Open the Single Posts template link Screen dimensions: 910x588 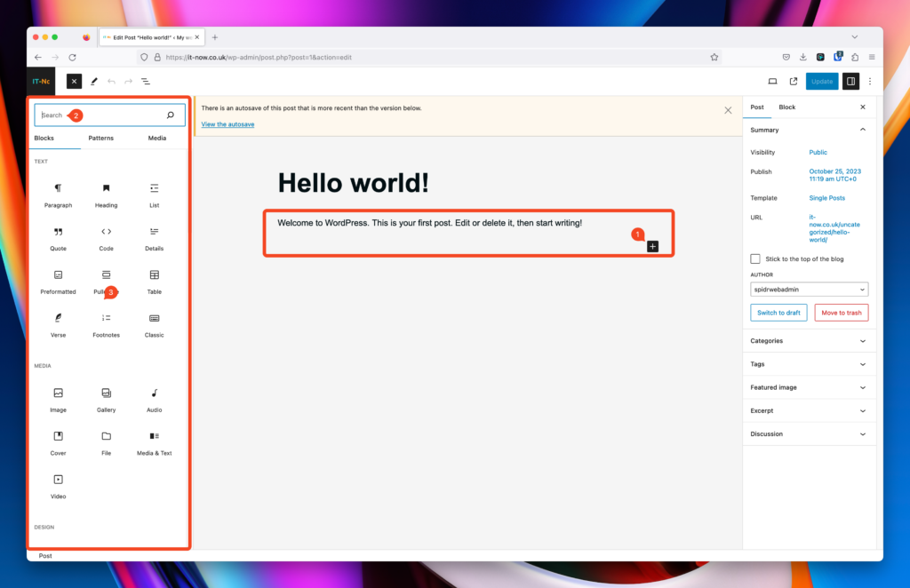[826, 198]
